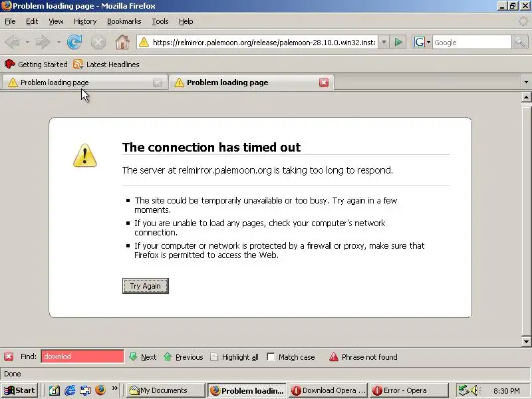Open the address bar URL history dropdown
Viewport: 532px width, 399px height.
click(384, 43)
